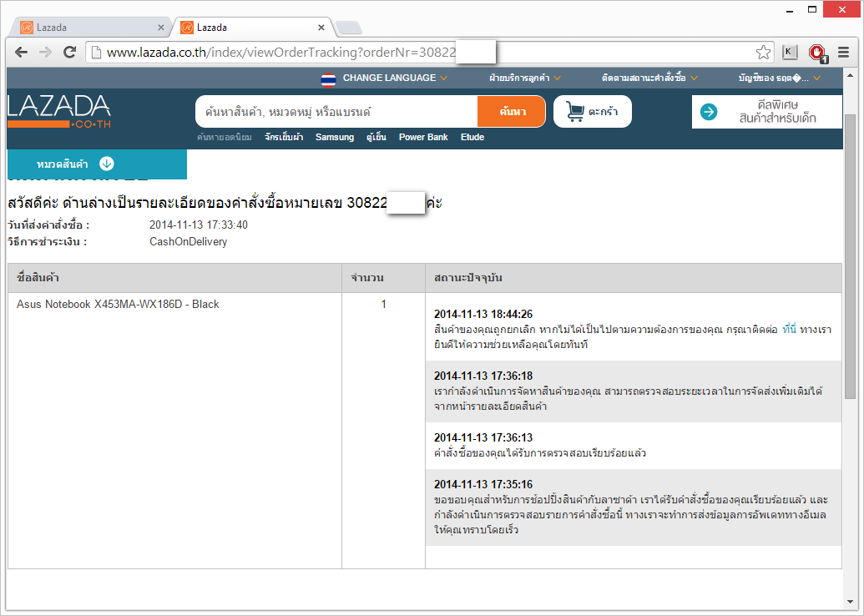
Task: Open Chrome hamburger menu
Action: (844, 53)
